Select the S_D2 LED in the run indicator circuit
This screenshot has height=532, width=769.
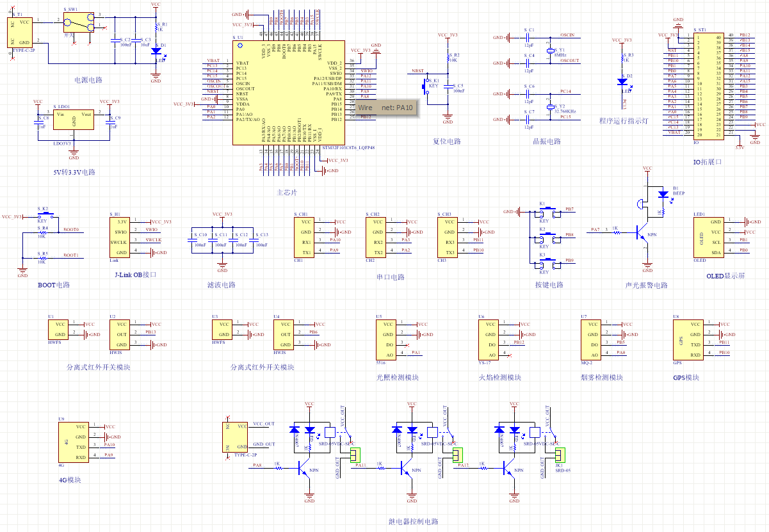pyautogui.click(x=622, y=81)
